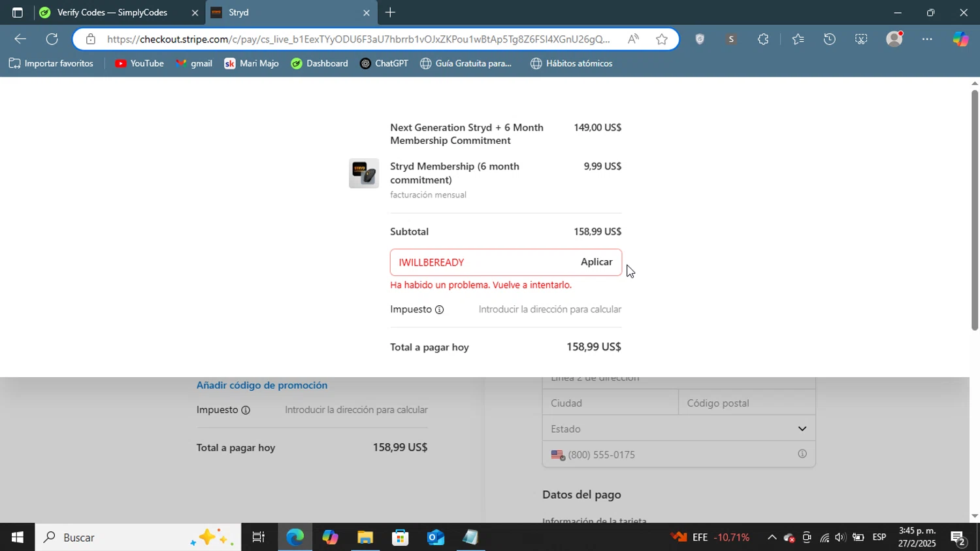The height and width of the screenshot is (551, 980).
Task: Click the Código postal input field
Action: point(747,403)
